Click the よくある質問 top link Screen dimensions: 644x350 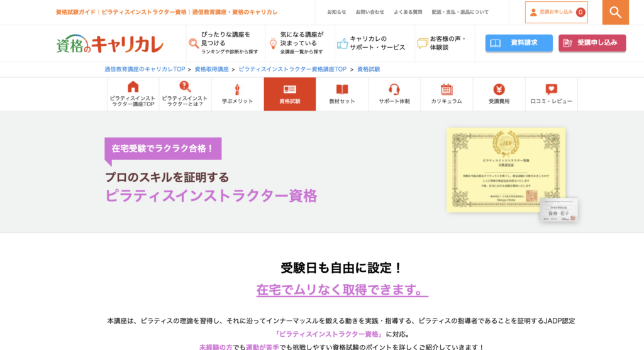point(408,12)
